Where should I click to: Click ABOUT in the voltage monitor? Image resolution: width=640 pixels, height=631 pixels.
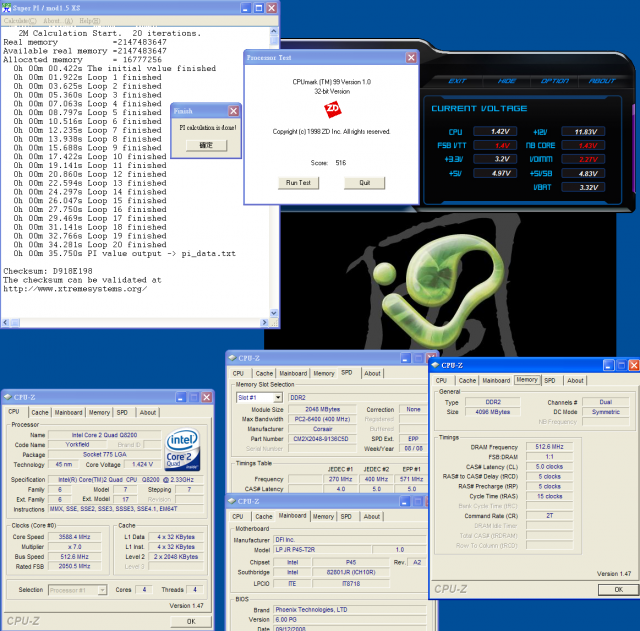pyautogui.click(x=602, y=81)
